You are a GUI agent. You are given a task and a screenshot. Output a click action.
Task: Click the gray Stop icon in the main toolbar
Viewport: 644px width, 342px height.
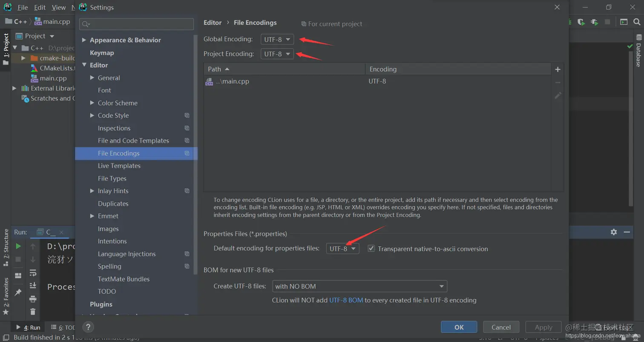(607, 22)
